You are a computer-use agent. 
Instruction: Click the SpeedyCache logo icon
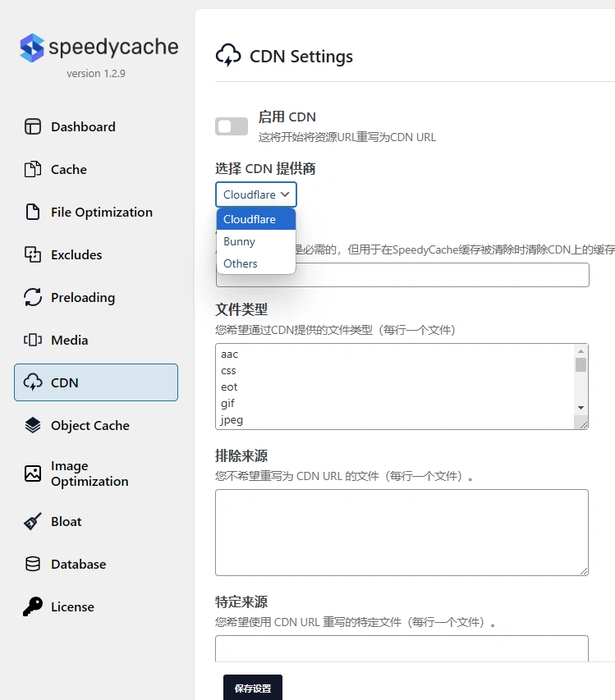[32, 48]
